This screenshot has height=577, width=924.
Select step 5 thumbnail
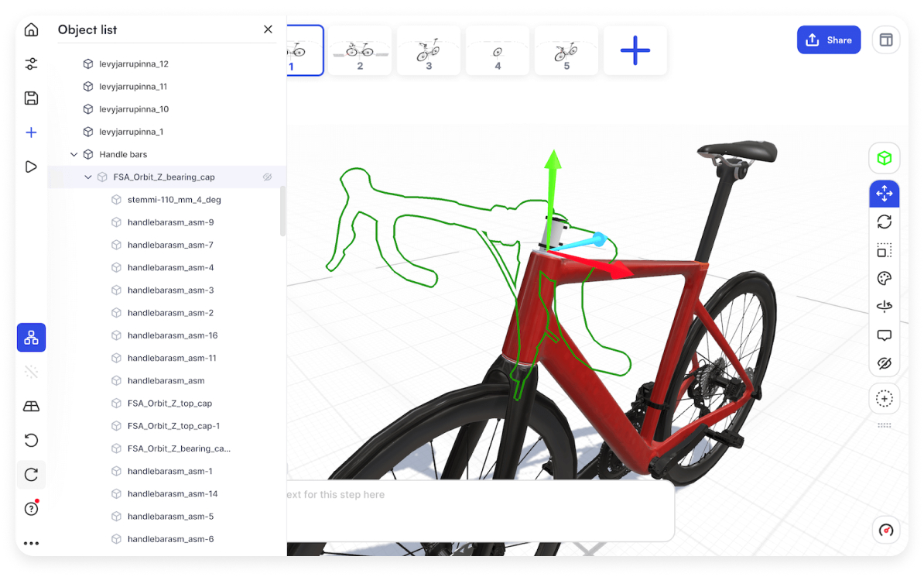(x=566, y=50)
